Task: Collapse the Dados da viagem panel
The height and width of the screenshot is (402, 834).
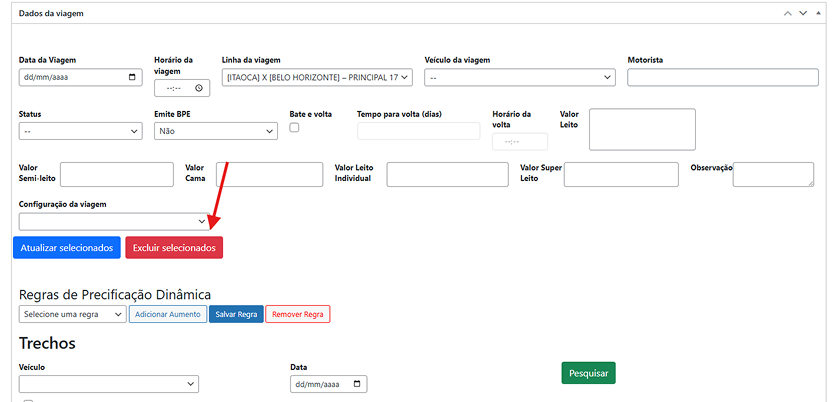Action: point(818,13)
